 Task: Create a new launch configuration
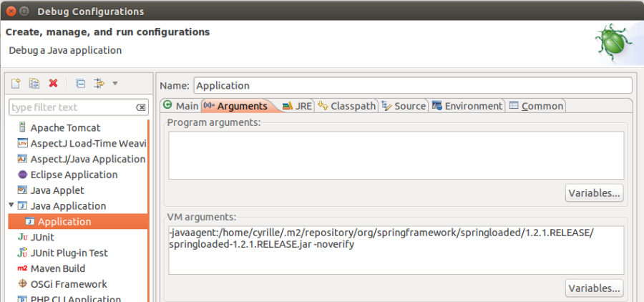pos(16,84)
